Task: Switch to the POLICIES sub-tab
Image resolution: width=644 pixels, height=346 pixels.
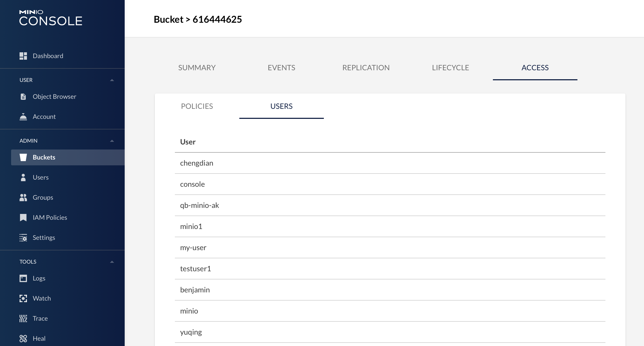Action: pyautogui.click(x=197, y=106)
